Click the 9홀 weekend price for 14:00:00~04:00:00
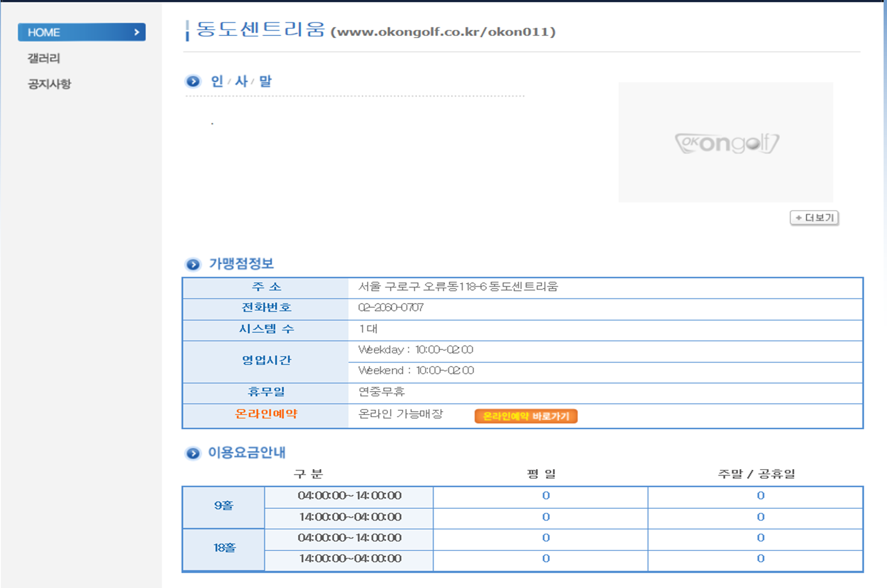The image size is (887, 588). 760,517
